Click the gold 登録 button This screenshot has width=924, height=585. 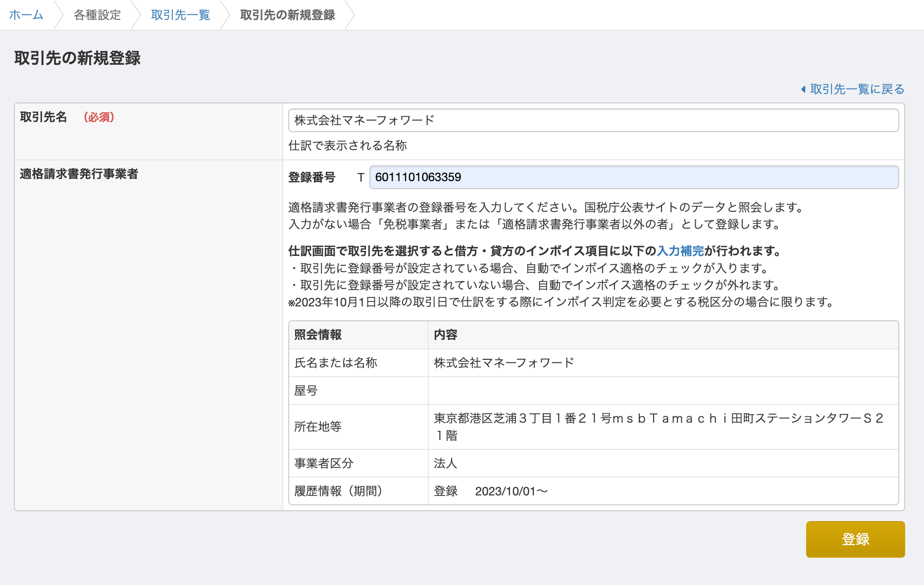coord(855,539)
